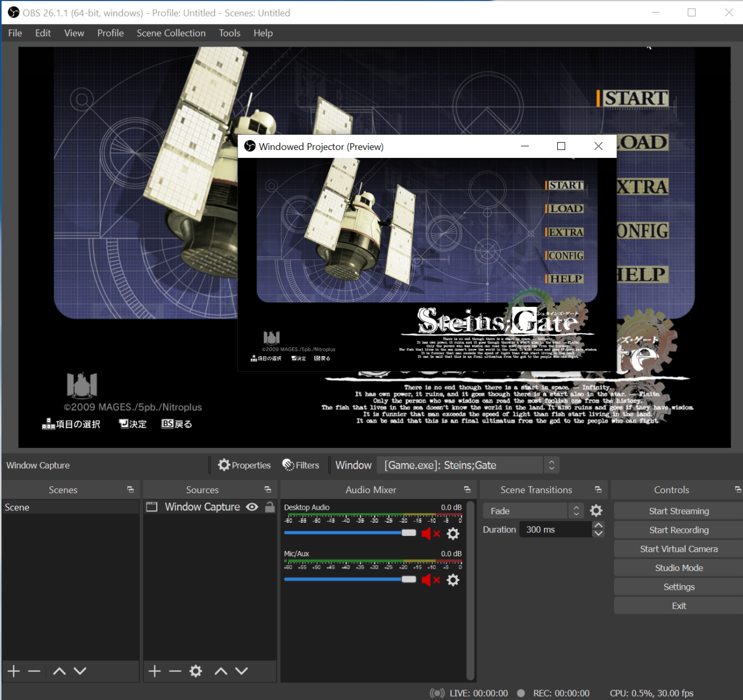Click START in main OBS preview
The image size is (743, 700).
coord(633,98)
